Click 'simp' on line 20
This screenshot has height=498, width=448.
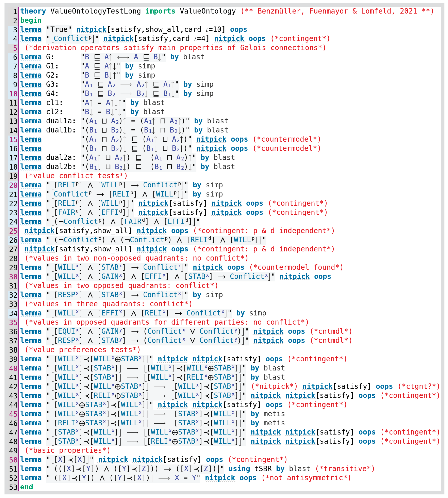[x=214, y=185]
